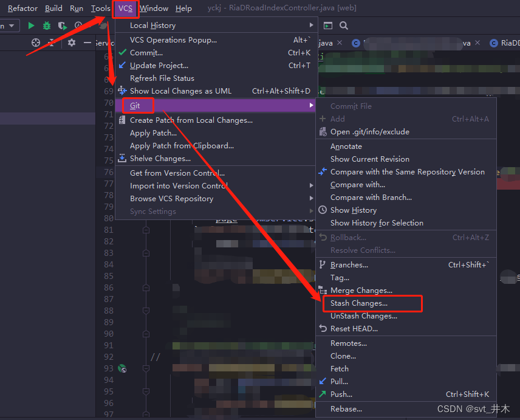520x420 pixels.
Task: Open the Refactor menu
Action: click(x=22, y=9)
